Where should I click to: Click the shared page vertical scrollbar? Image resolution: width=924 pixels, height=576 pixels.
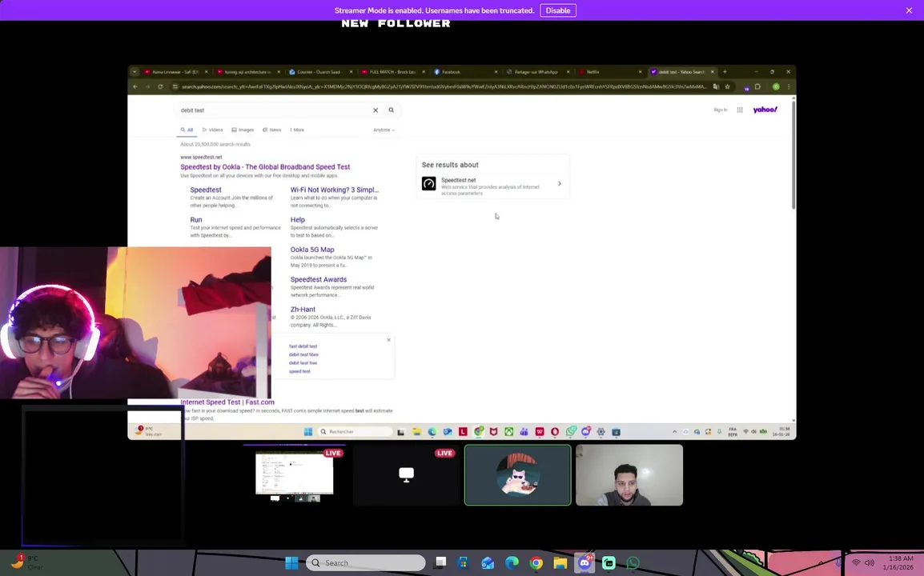(793, 154)
